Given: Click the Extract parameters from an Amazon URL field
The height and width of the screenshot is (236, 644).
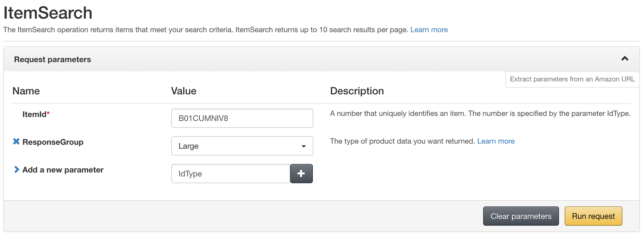Looking at the screenshot, I should tap(572, 79).
